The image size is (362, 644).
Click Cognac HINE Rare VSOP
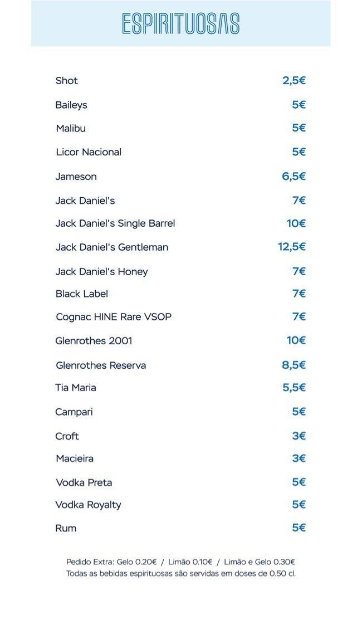click(x=114, y=317)
